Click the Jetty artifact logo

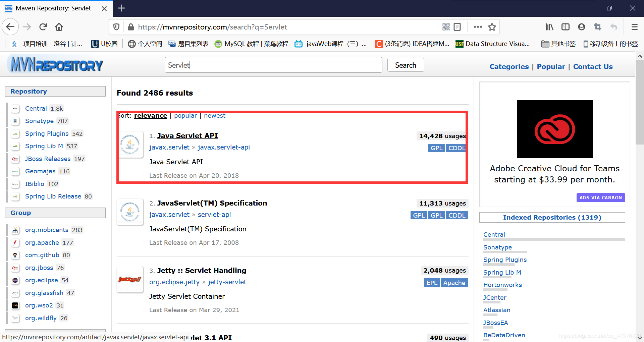(130, 279)
